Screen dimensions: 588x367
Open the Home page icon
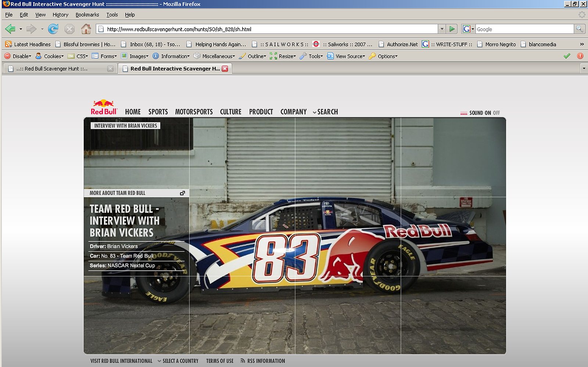pyautogui.click(x=86, y=29)
